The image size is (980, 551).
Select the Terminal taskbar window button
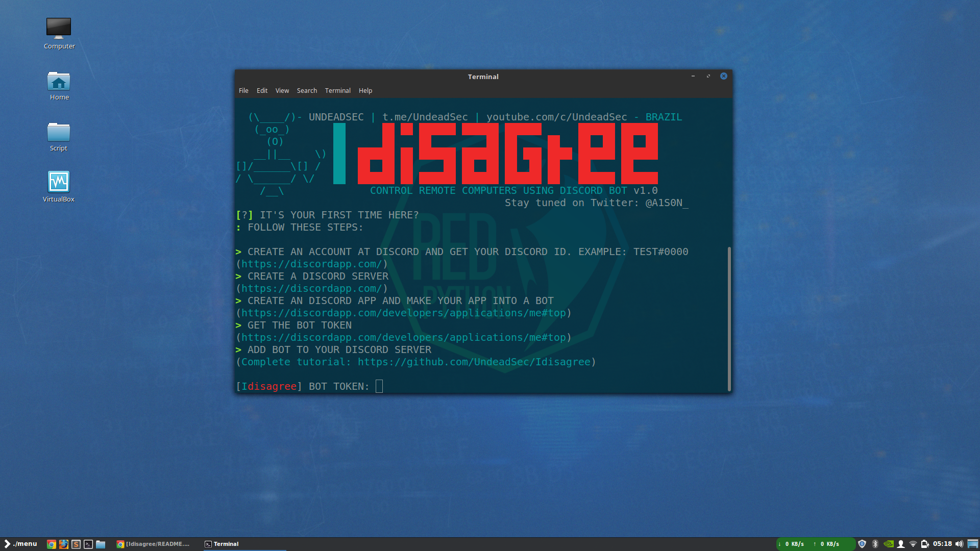tap(244, 544)
